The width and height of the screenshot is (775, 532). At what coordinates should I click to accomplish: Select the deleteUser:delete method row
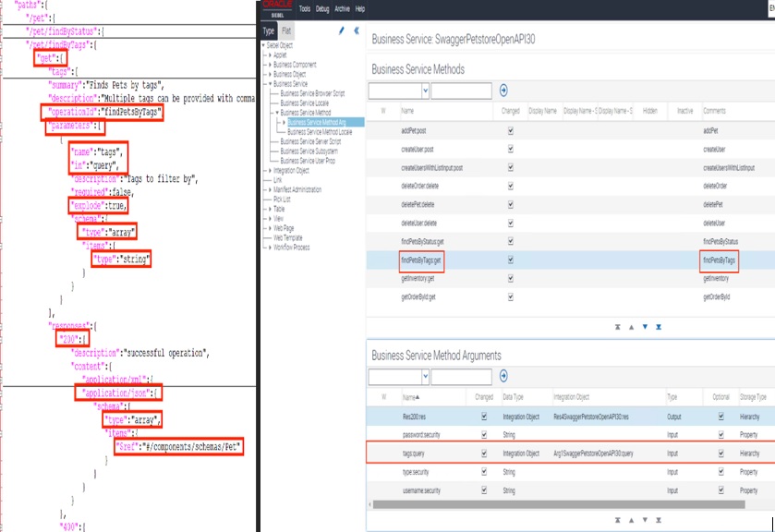tap(570, 223)
